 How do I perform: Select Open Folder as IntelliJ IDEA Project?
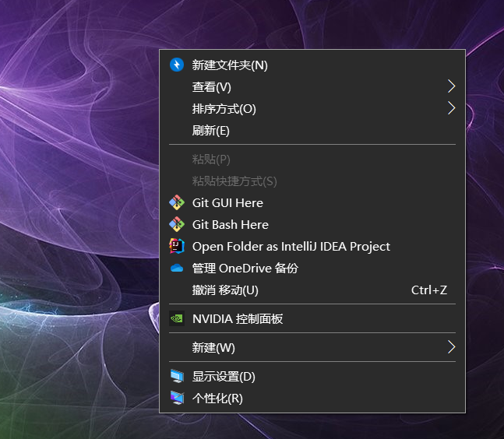pos(312,246)
